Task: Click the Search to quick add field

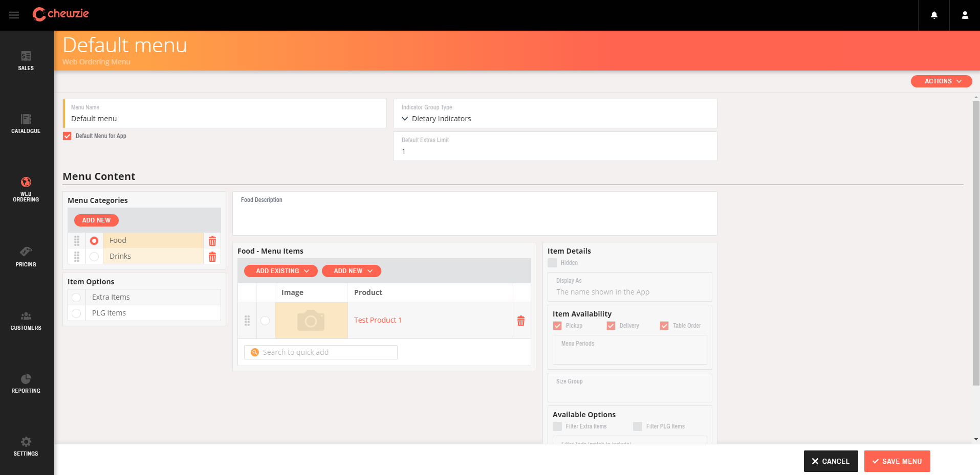Action: click(x=321, y=352)
